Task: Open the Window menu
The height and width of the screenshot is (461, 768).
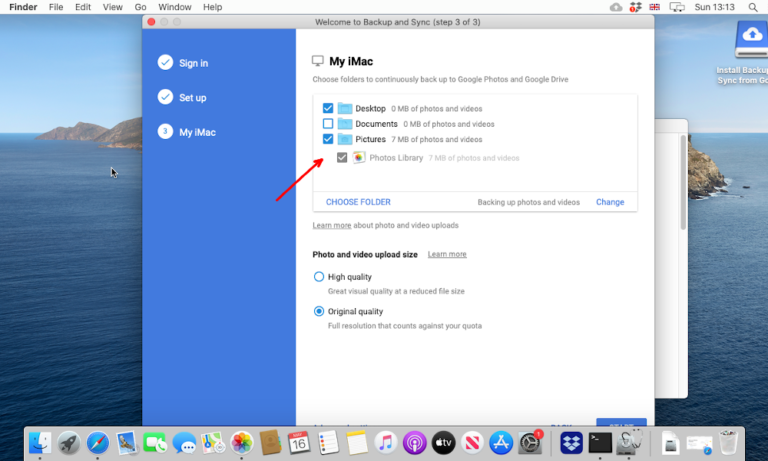Action: point(174,7)
